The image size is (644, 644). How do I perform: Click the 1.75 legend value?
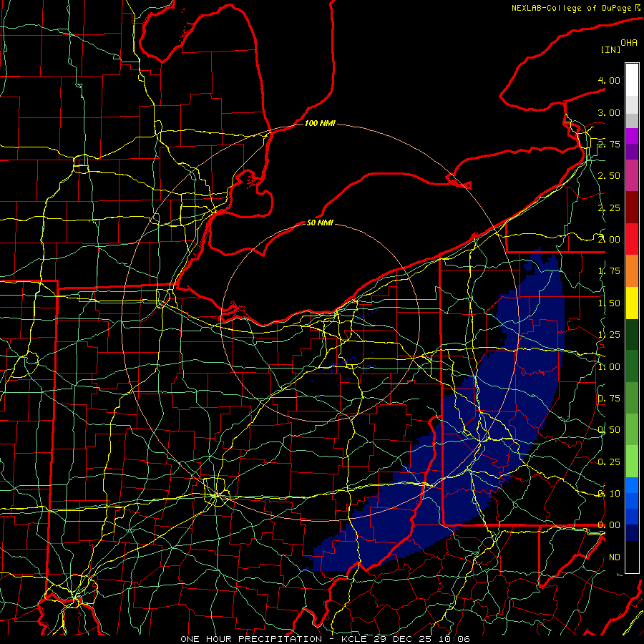tap(609, 271)
